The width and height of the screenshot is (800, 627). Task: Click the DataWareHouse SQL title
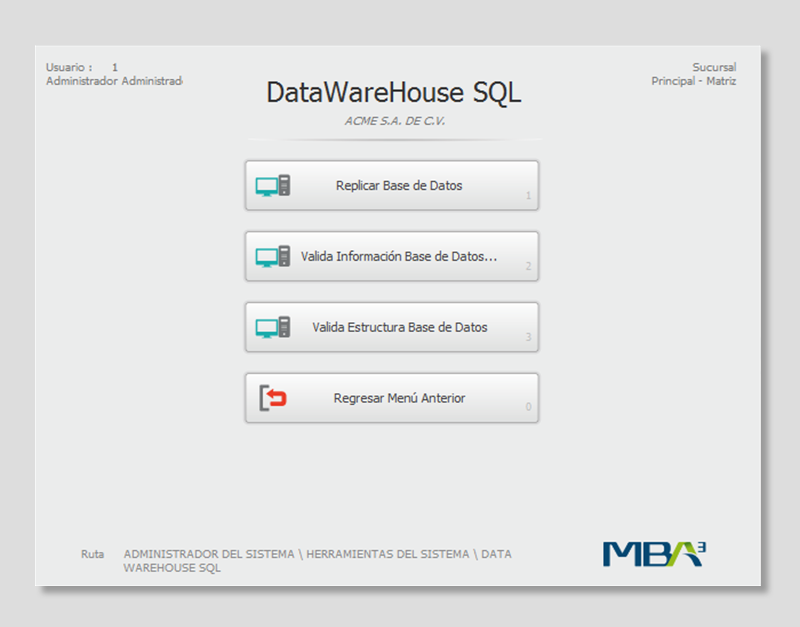pyautogui.click(x=394, y=93)
